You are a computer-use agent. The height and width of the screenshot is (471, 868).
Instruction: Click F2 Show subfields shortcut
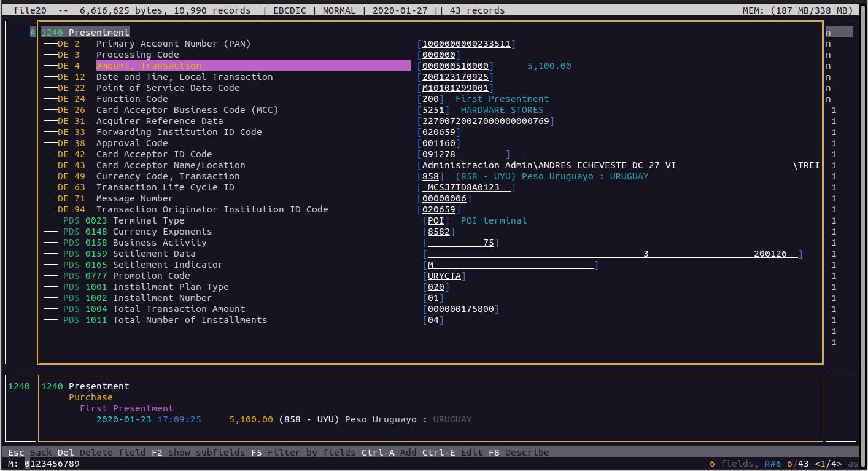click(x=198, y=453)
